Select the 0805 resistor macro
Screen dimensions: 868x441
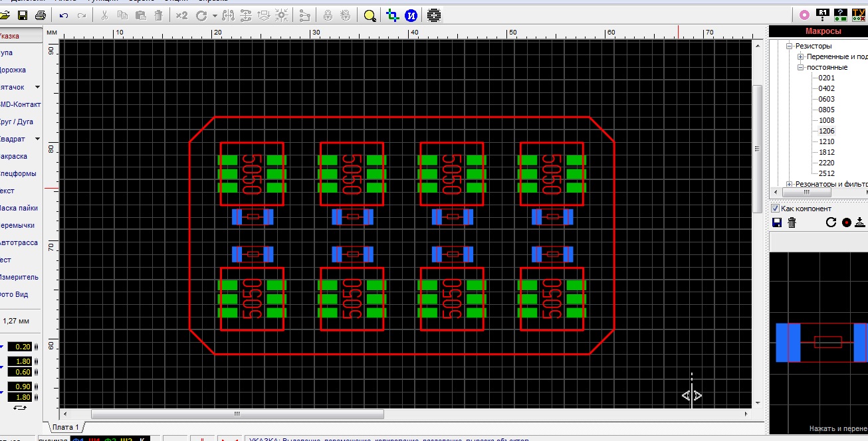click(826, 110)
